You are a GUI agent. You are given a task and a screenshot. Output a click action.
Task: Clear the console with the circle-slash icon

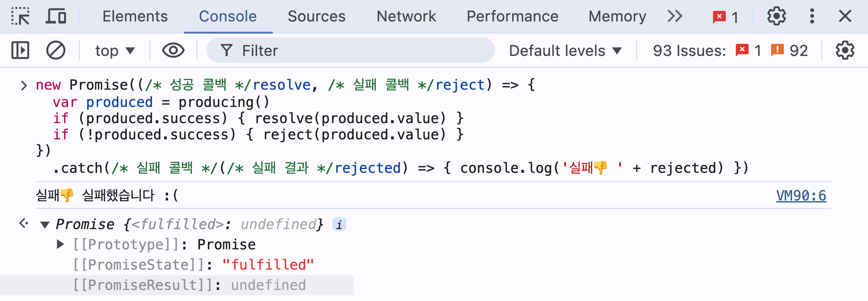pos(56,50)
